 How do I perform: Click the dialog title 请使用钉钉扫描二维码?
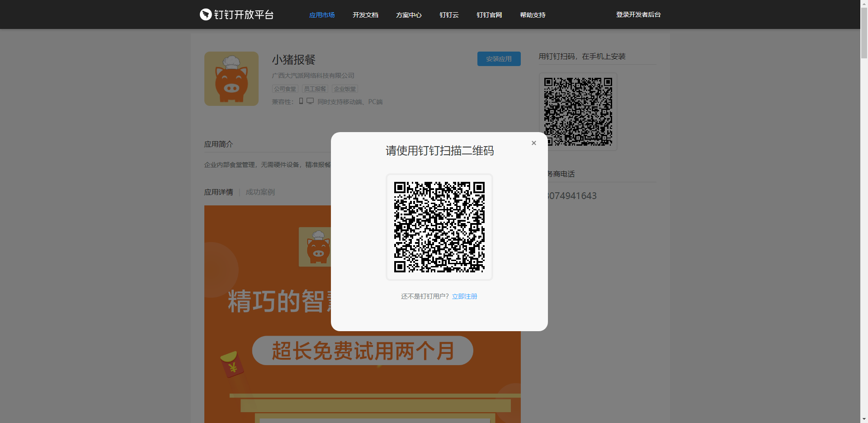[439, 151]
